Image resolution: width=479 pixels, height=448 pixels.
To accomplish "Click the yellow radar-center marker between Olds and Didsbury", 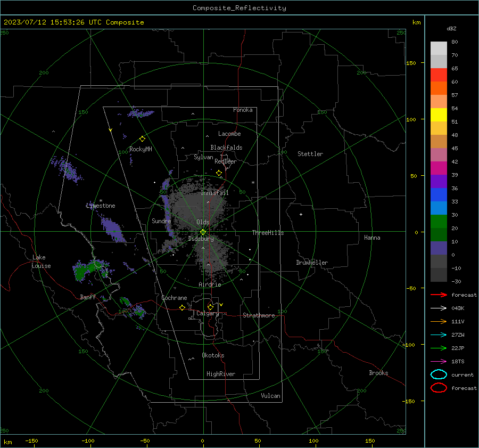I will pyautogui.click(x=203, y=232).
